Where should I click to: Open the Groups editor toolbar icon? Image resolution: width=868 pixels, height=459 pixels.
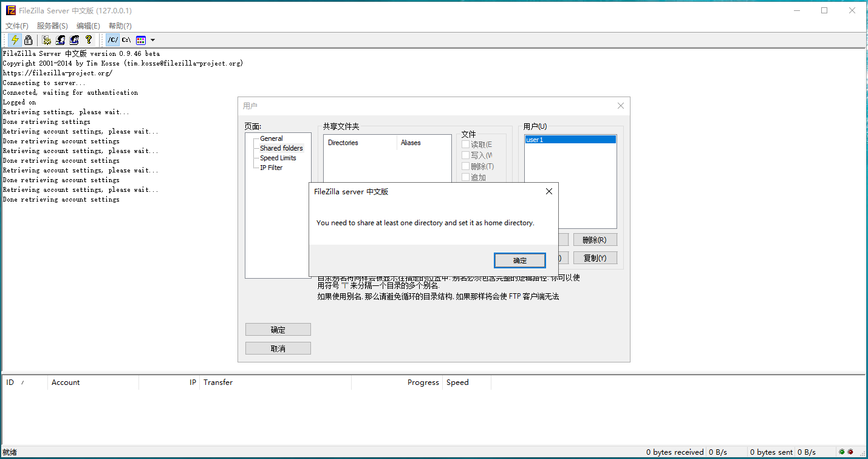(x=74, y=40)
